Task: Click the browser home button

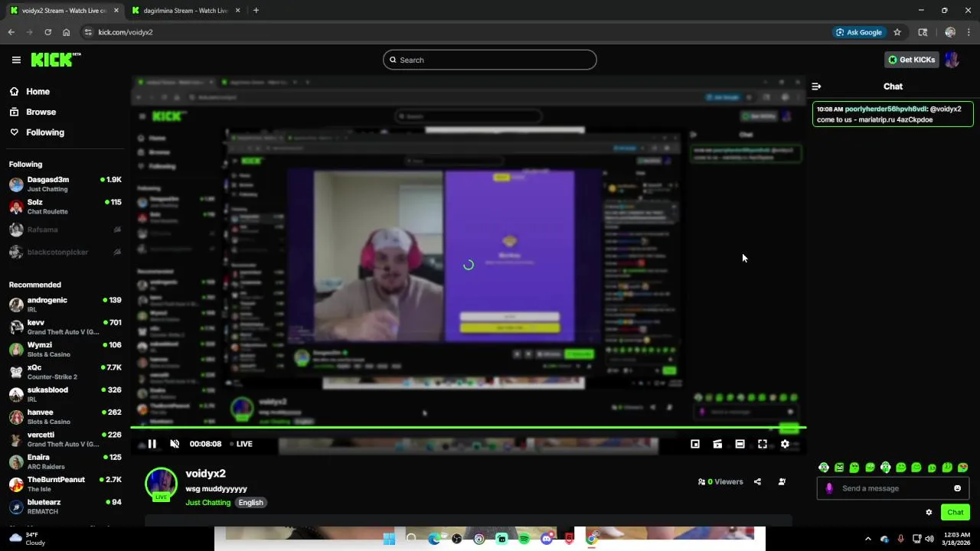Action: pyautogui.click(x=66, y=32)
